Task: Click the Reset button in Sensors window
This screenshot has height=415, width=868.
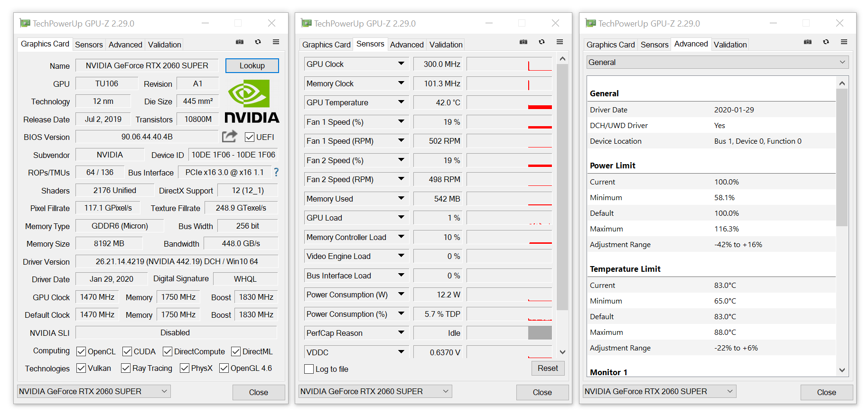Action: tap(548, 368)
